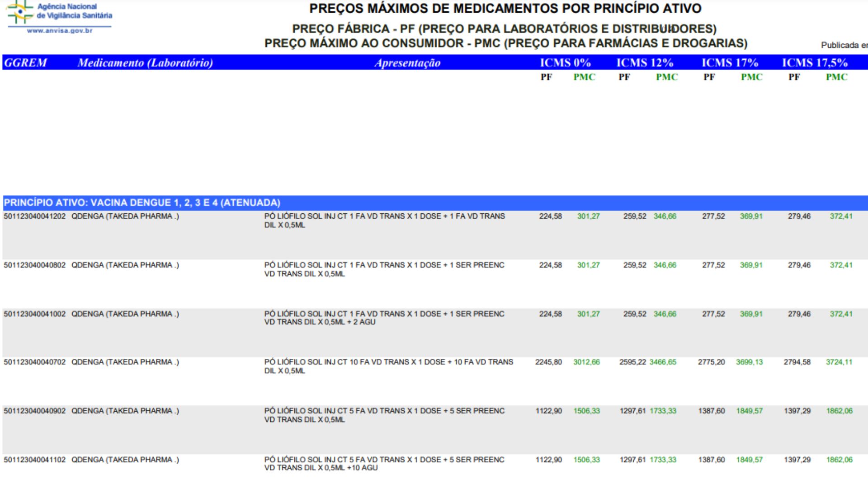868x488 pixels.
Task: Select the ICMS 0% column header
Action: [x=565, y=63]
